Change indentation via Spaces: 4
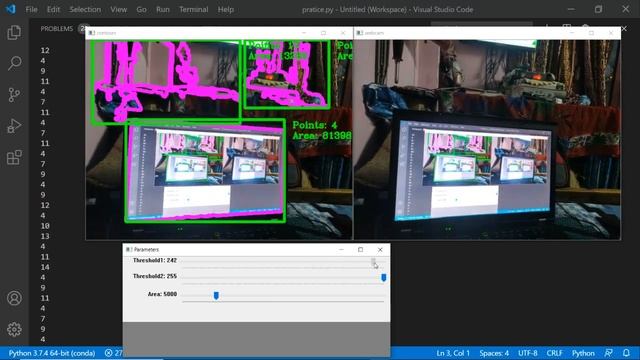The height and width of the screenshot is (360, 640). coord(494,353)
